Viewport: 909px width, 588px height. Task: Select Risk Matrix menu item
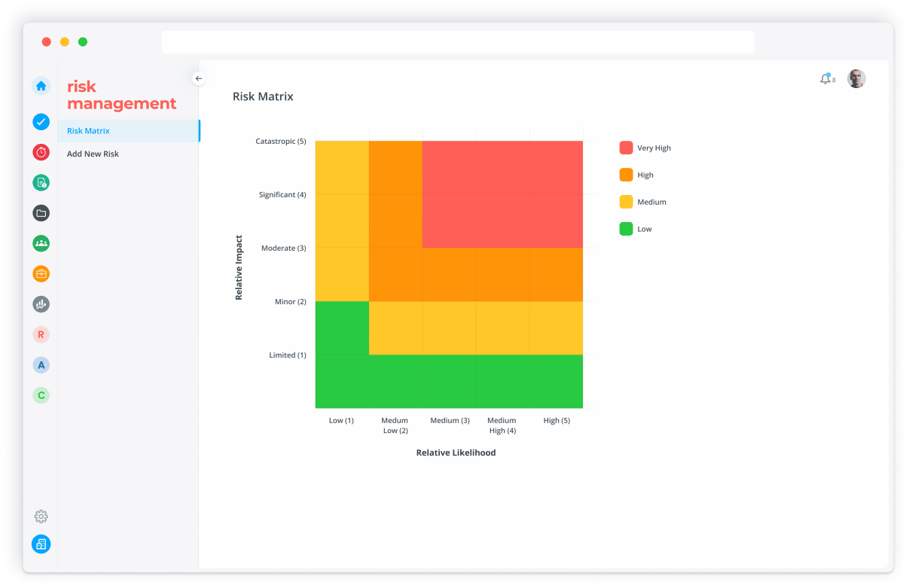tap(88, 131)
